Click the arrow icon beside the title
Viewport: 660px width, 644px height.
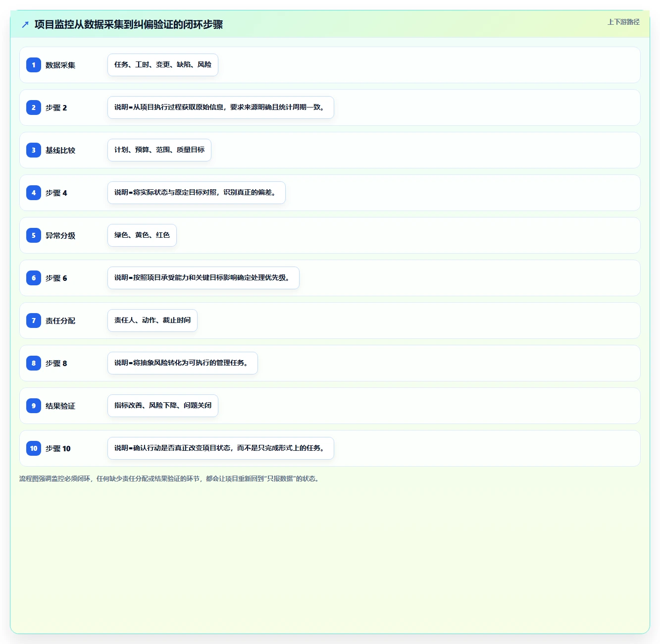coord(25,24)
